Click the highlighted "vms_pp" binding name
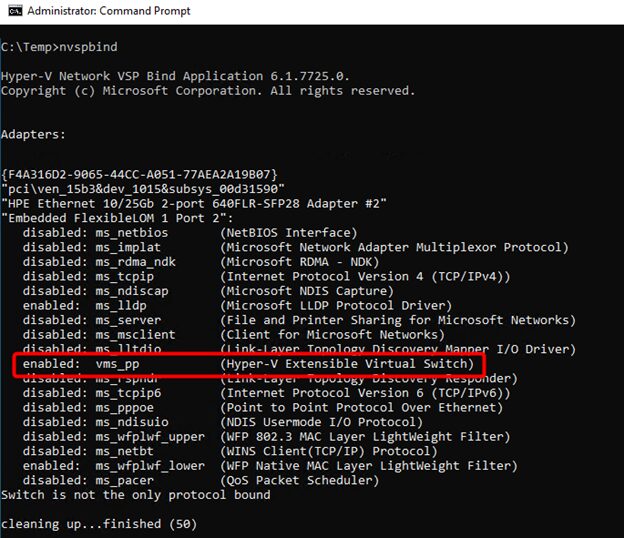 (x=119, y=364)
